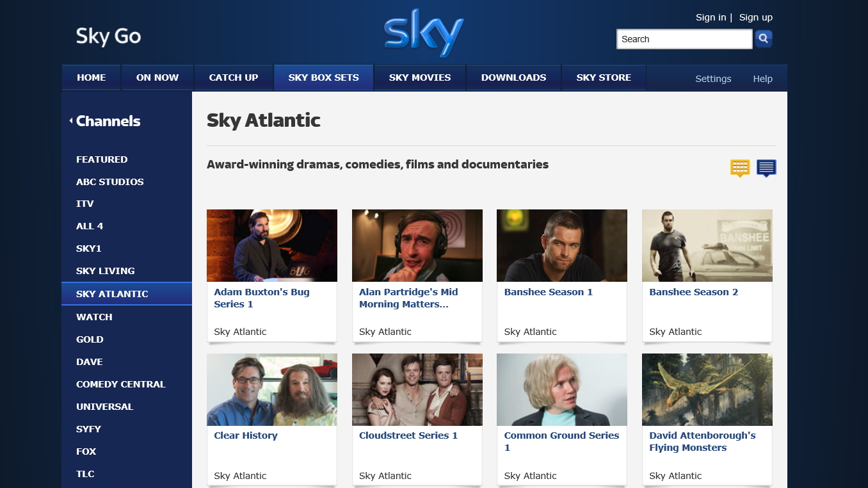Image resolution: width=868 pixels, height=488 pixels.
Task: Open Banshee Season 1 thumbnail
Action: (x=562, y=245)
